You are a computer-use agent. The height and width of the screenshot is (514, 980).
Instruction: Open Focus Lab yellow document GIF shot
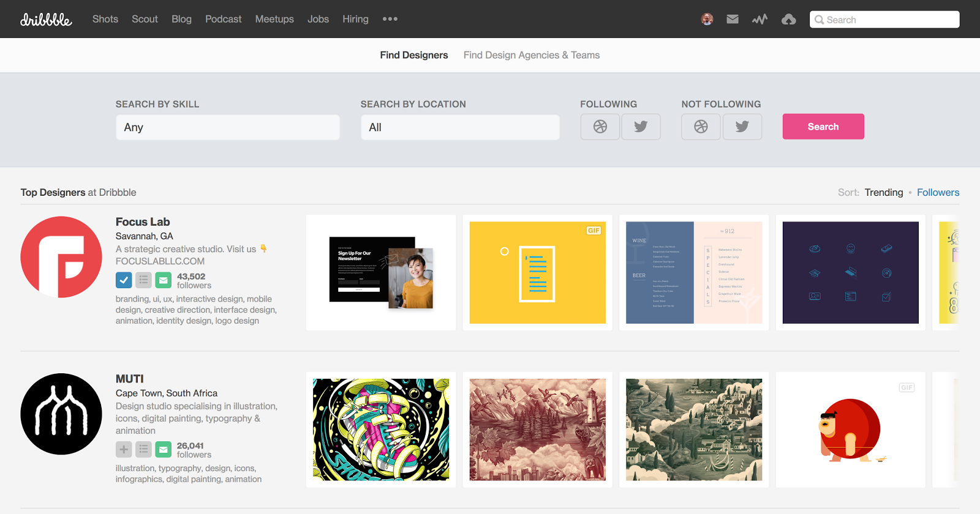click(x=538, y=272)
